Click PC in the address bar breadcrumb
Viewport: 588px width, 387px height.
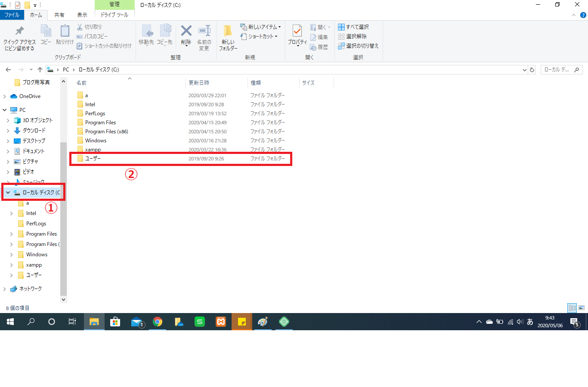(66, 70)
